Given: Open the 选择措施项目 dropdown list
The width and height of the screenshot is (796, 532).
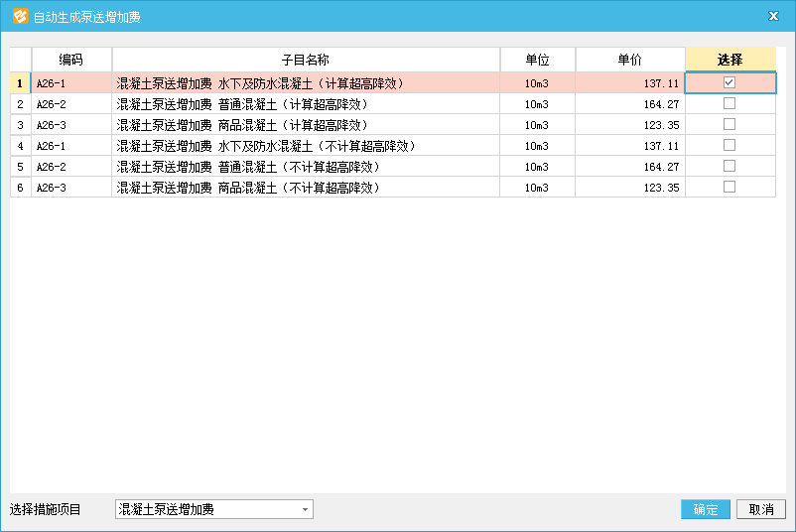Looking at the screenshot, I should 306,510.
